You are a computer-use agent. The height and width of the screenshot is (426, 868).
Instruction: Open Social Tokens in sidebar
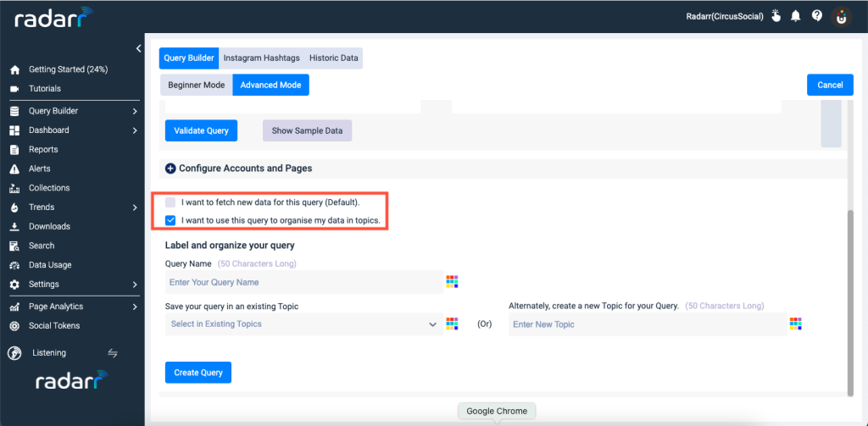54,326
